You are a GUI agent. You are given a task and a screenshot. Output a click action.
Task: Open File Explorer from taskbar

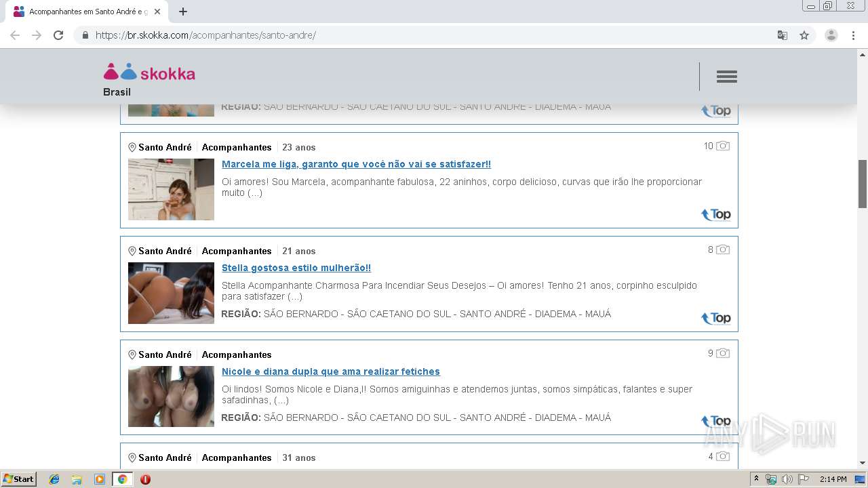[x=77, y=479]
